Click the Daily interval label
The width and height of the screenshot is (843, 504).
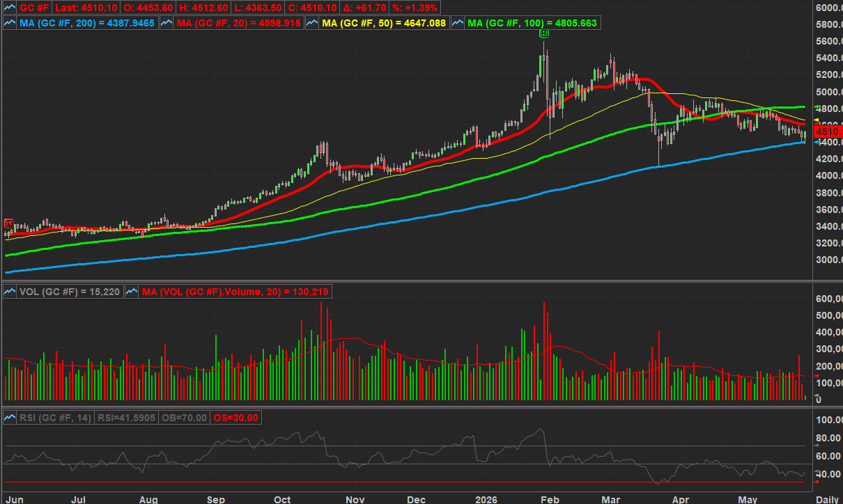click(827, 500)
